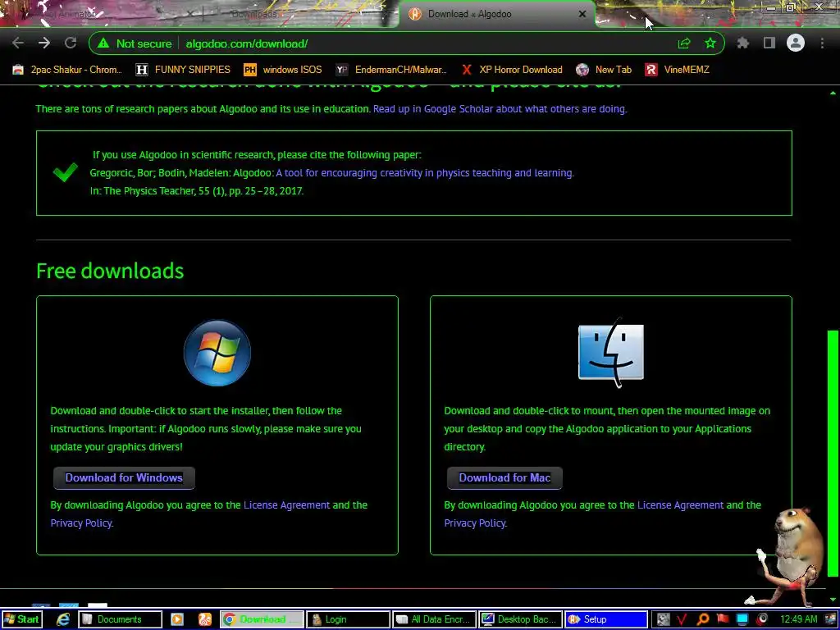The height and width of the screenshot is (630, 840).
Task: Open Privacy Policy link in Mac box
Action: [475, 523]
